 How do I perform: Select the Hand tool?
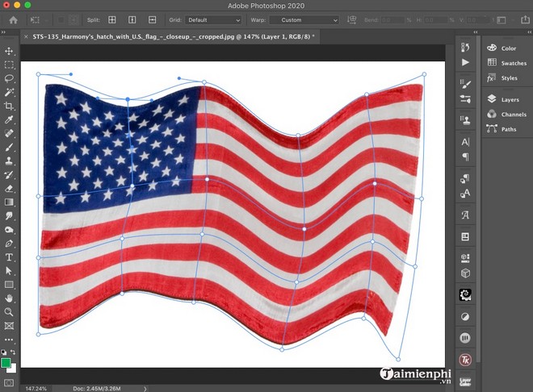(9, 298)
